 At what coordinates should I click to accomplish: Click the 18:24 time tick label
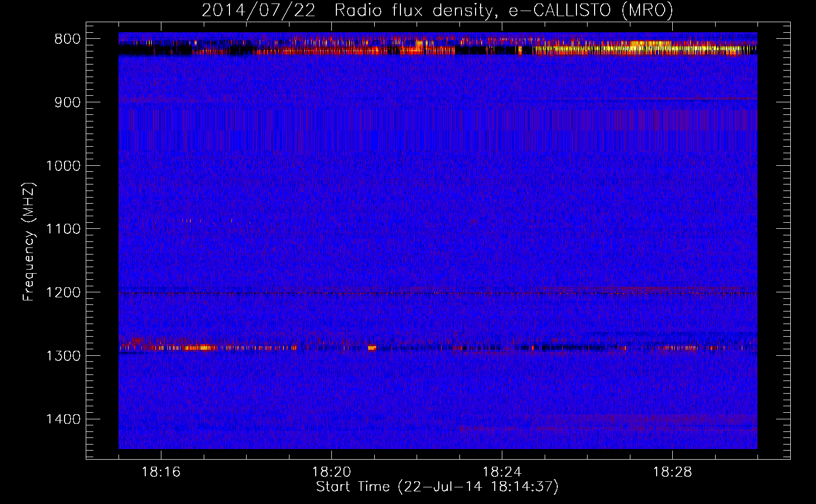[x=502, y=472]
